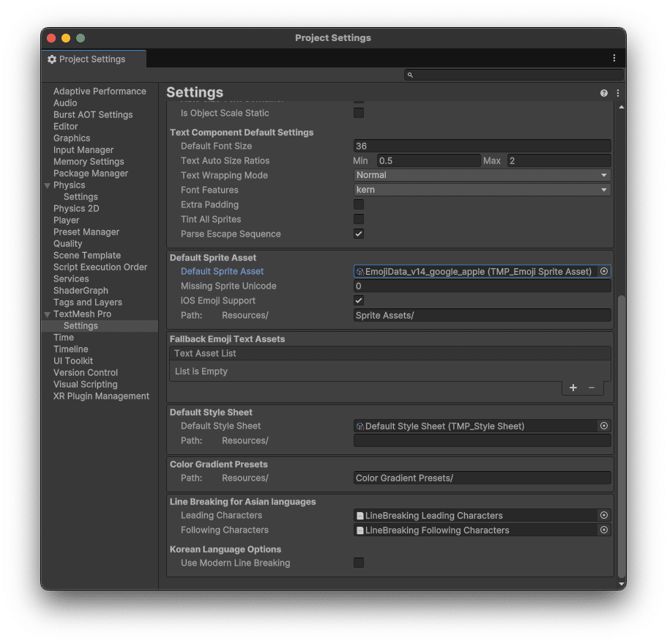Open XR Plugin Management settings
Screen dimensions: 667x644
point(101,396)
